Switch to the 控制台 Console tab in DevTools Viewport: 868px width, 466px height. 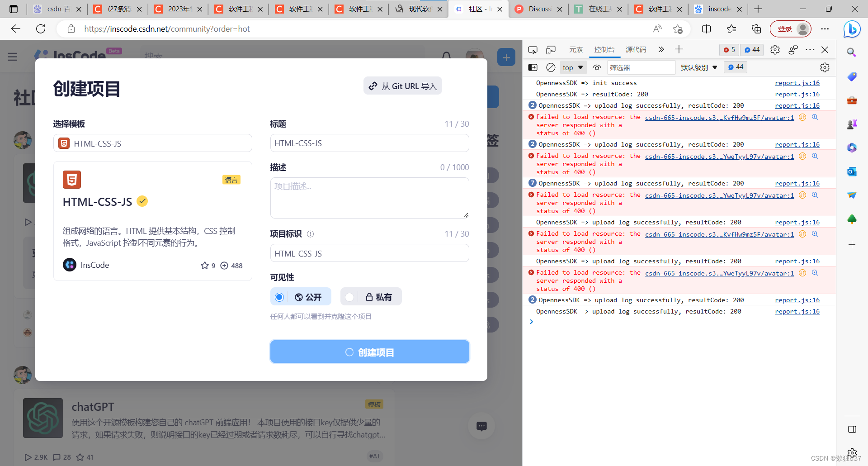point(604,50)
